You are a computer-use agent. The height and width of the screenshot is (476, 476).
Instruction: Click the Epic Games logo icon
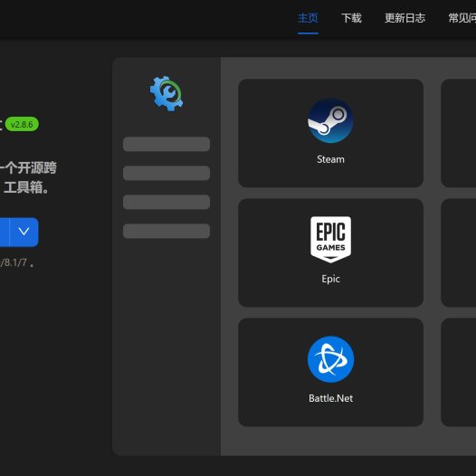click(330, 240)
